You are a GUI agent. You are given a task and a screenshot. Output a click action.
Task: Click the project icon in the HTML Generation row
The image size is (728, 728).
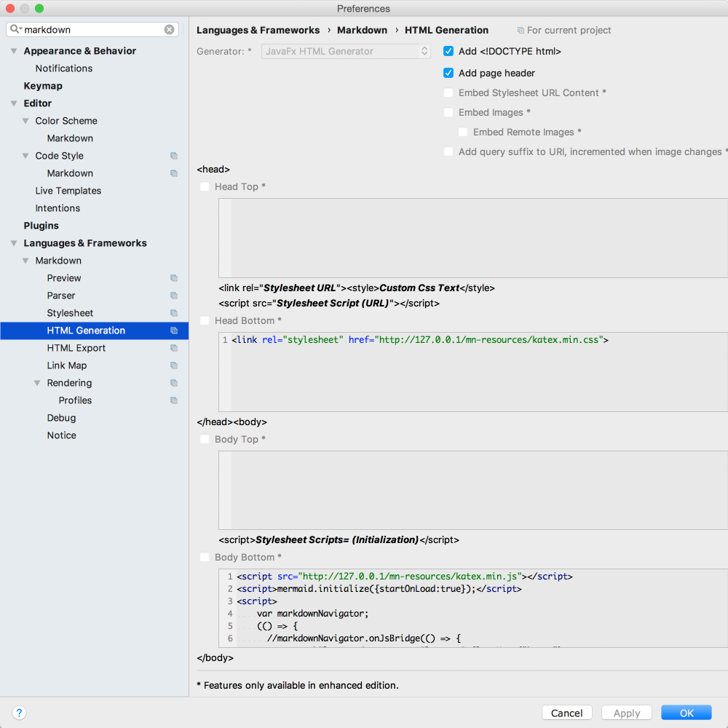[x=174, y=331]
